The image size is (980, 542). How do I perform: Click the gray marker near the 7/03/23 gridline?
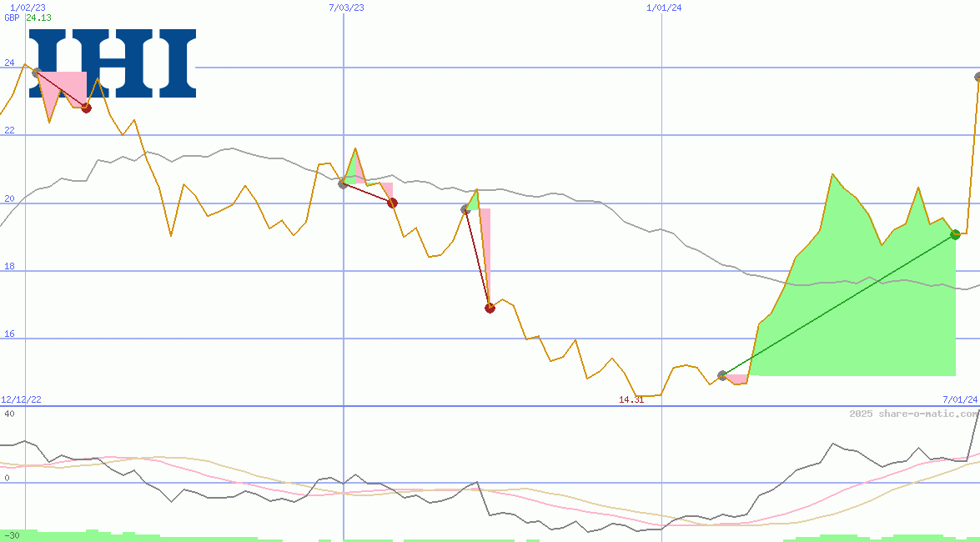pos(342,185)
